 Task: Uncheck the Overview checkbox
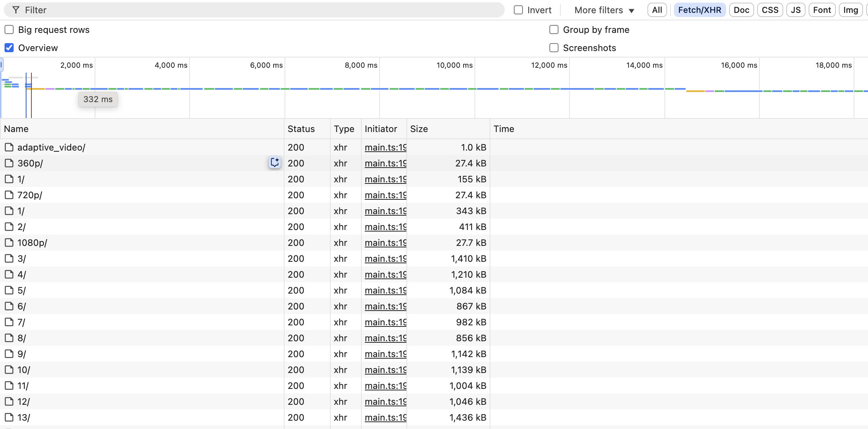coord(9,48)
